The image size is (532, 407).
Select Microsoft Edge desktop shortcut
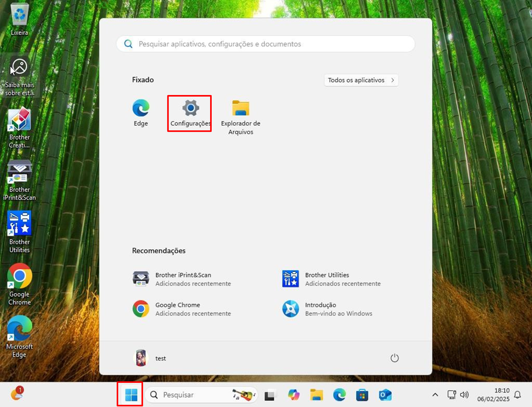click(x=19, y=337)
